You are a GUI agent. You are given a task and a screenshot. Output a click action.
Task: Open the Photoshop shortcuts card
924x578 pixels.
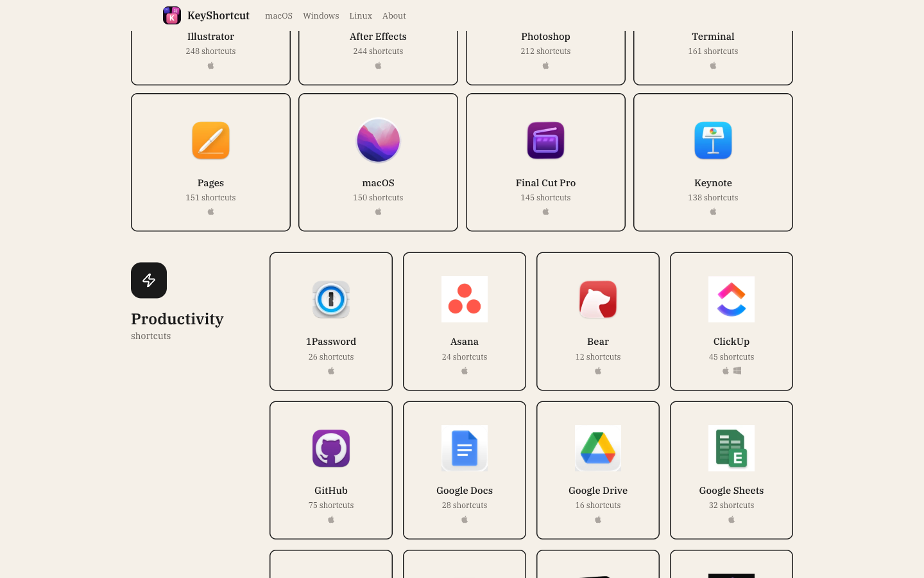545,58
